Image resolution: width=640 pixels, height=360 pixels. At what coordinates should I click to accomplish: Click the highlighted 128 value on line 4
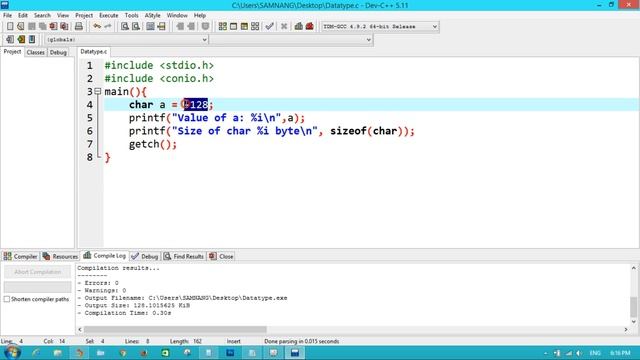click(196, 104)
